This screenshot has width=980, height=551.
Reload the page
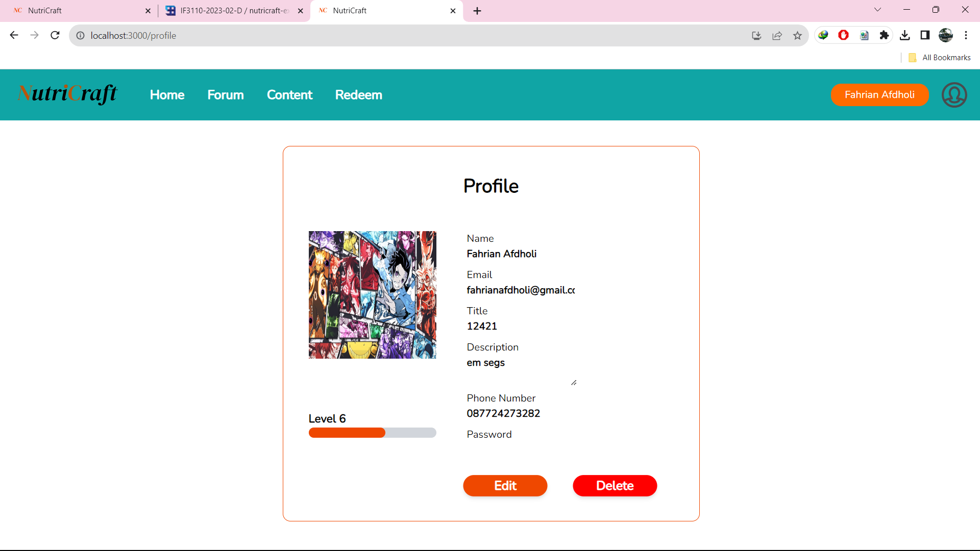pyautogui.click(x=55, y=35)
